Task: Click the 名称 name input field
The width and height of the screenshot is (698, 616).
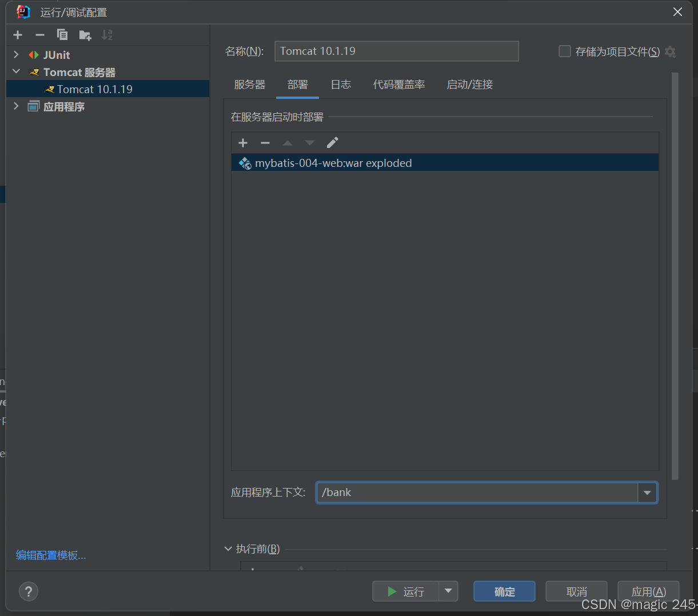Action: point(397,51)
